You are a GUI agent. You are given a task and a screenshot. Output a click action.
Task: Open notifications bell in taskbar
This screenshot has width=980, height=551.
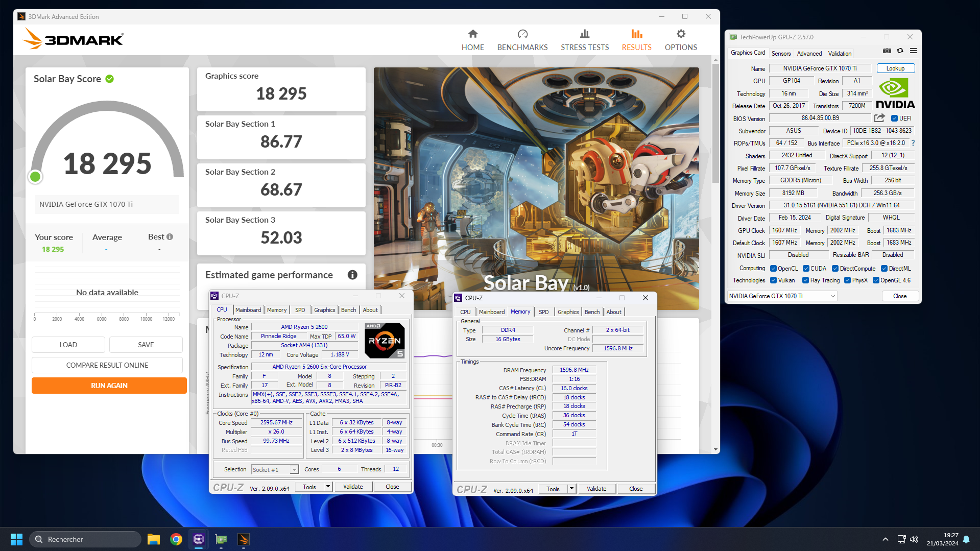point(966,539)
